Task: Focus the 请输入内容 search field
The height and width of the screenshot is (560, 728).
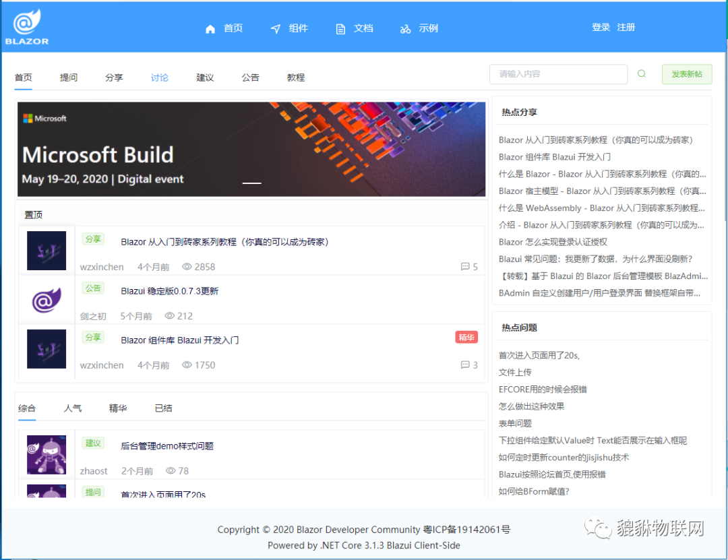Action: click(559, 74)
